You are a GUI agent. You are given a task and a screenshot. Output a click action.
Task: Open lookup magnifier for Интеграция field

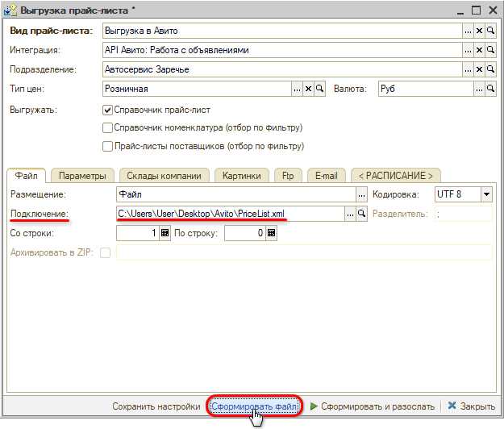click(490, 50)
